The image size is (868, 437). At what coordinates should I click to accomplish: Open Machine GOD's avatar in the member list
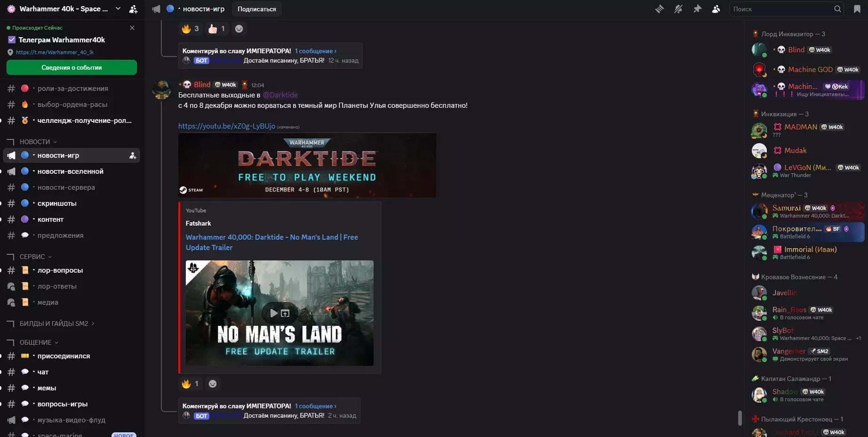[x=759, y=70]
